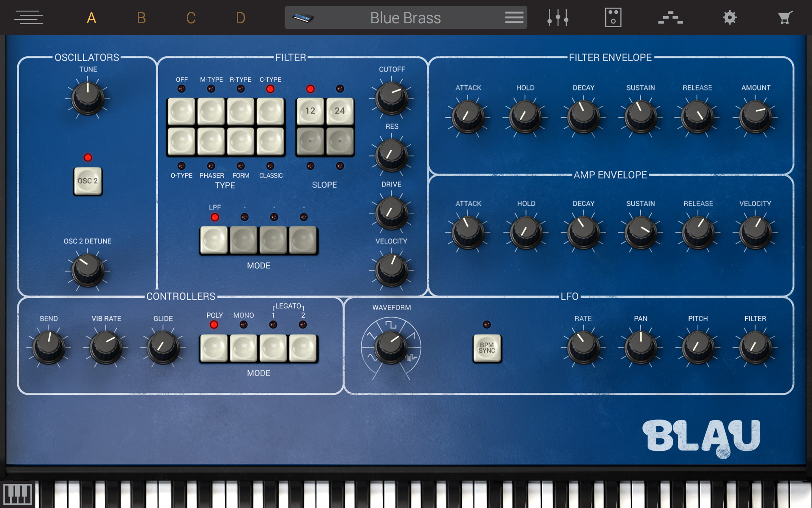Click the hamburger lines icon at top-left
This screenshot has height=508, width=812.
pyautogui.click(x=28, y=18)
